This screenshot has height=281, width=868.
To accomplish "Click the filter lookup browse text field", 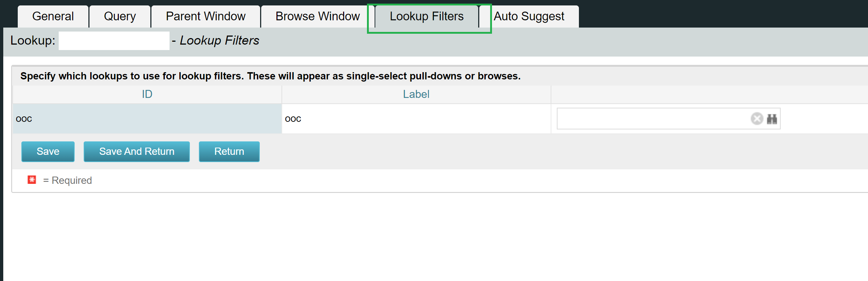I will click(x=652, y=119).
